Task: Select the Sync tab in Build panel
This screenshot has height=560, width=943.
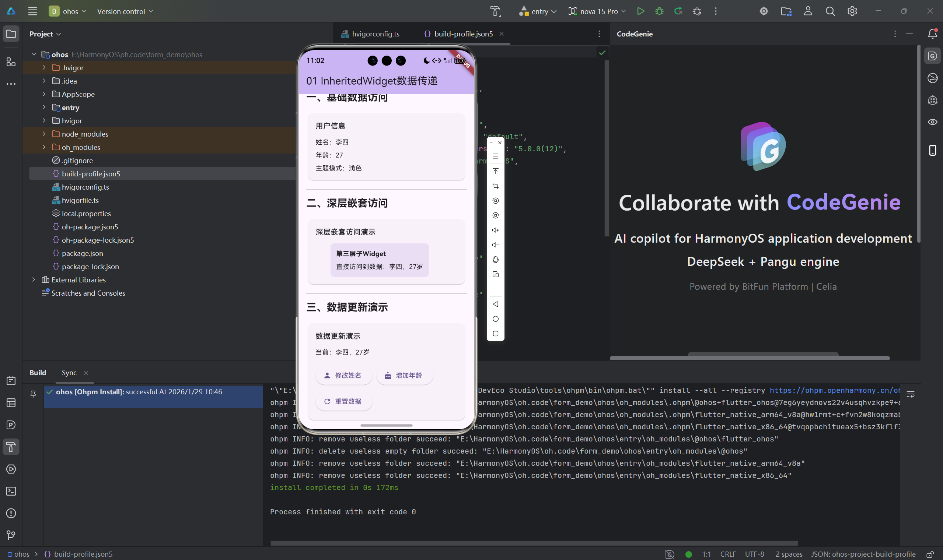Action: tap(69, 373)
